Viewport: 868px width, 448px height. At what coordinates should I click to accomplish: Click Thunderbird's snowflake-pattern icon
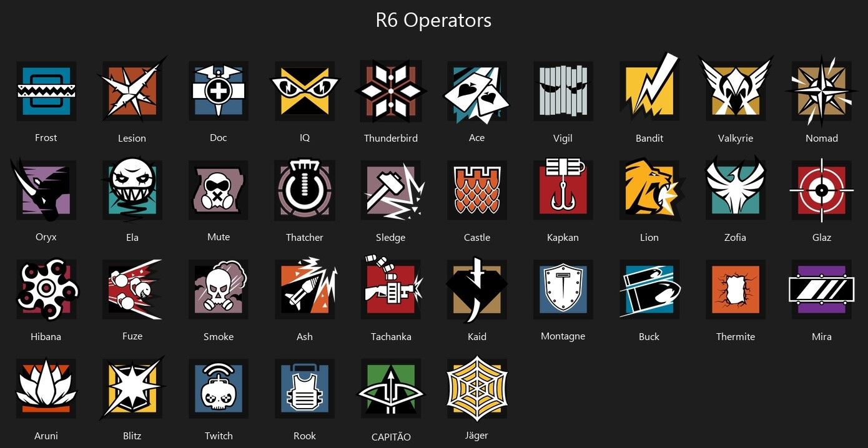391,91
